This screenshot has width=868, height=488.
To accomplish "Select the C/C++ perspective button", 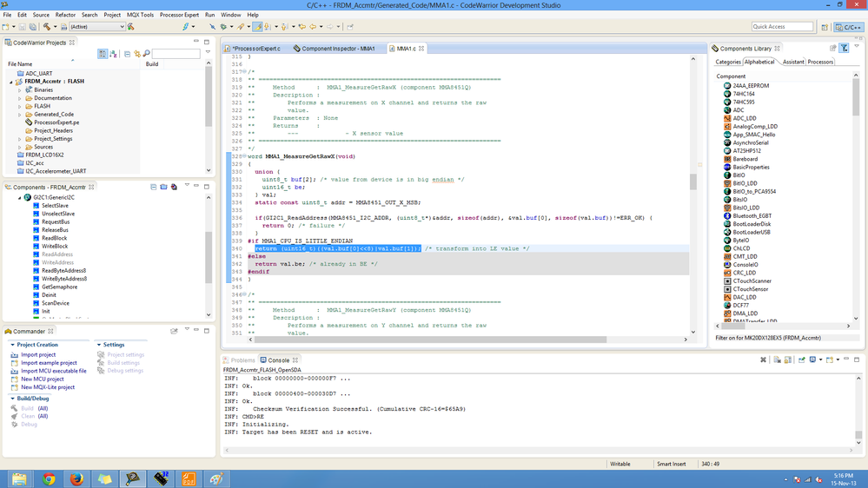I will point(849,27).
